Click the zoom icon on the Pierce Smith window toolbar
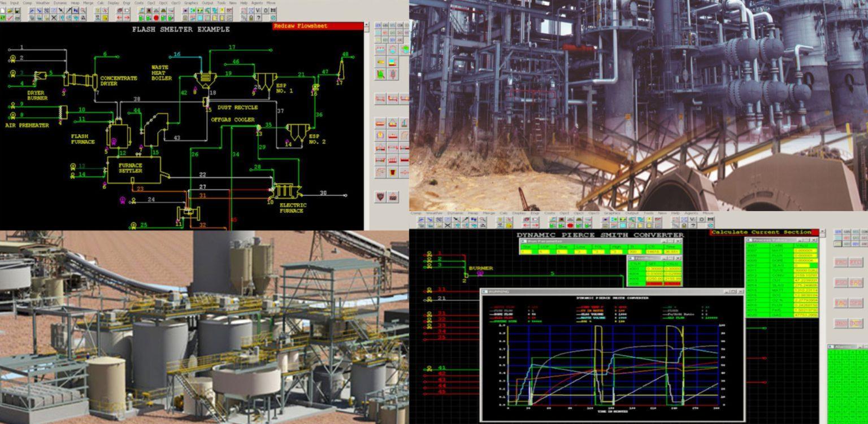 482,220
